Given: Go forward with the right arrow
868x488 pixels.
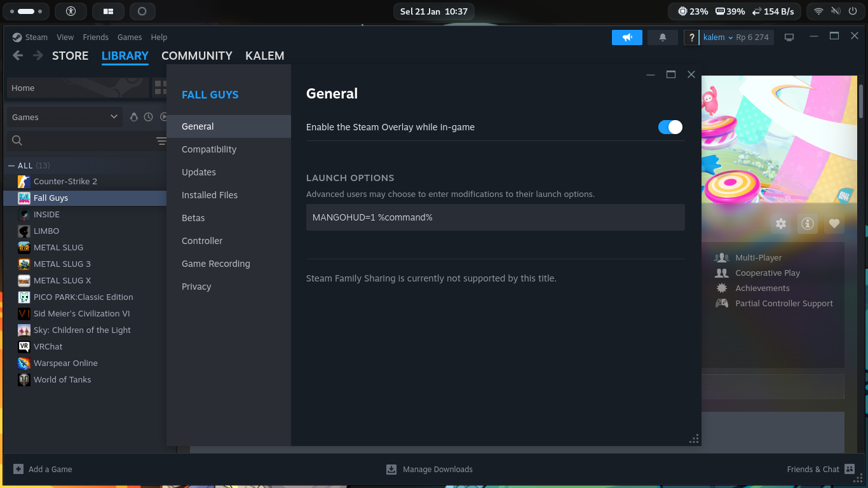Looking at the screenshot, I should click(38, 56).
